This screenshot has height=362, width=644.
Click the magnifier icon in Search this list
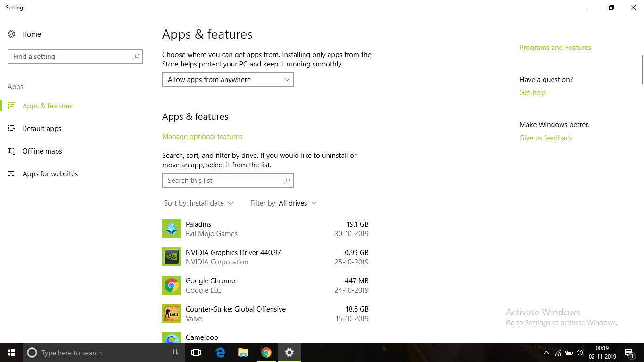tap(287, 181)
